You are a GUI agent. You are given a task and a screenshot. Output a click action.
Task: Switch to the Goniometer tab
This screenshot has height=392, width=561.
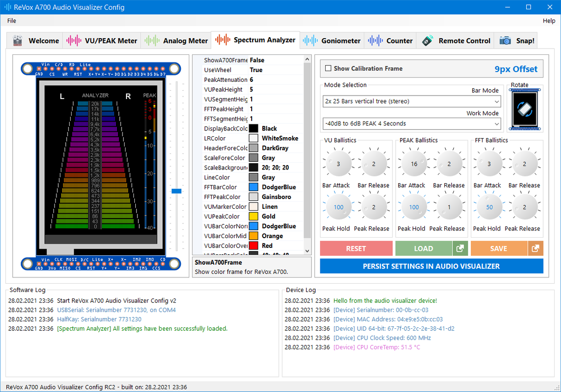pyautogui.click(x=331, y=41)
